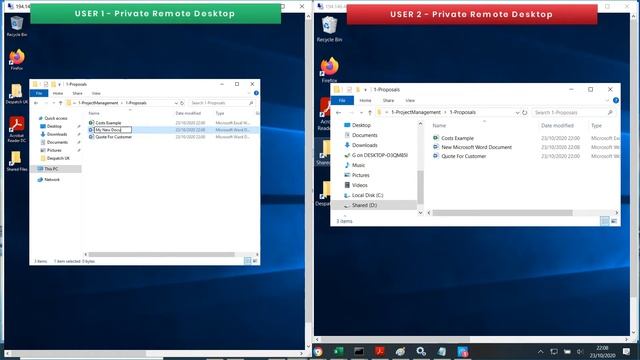Screen dimensions: 640x360
Task: Open Shared Files folder on User 1 desktop
Action: point(17,161)
